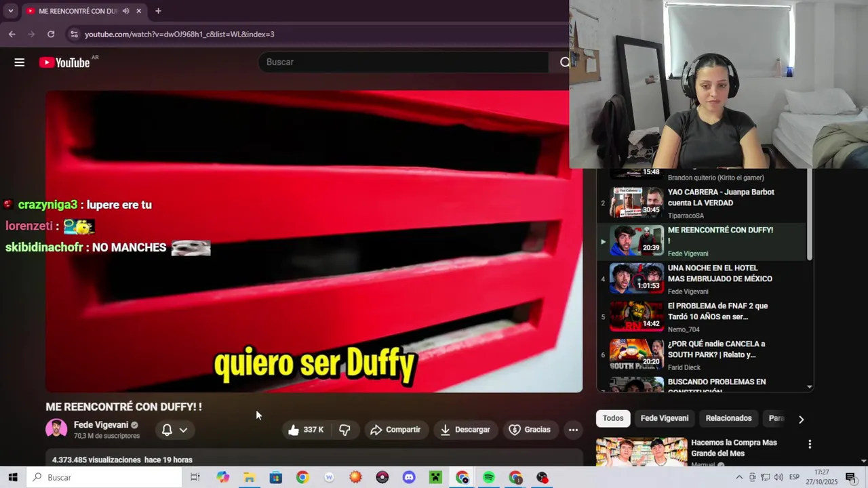
Task: Open site info icon in address bar
Action: pos(74,34)
